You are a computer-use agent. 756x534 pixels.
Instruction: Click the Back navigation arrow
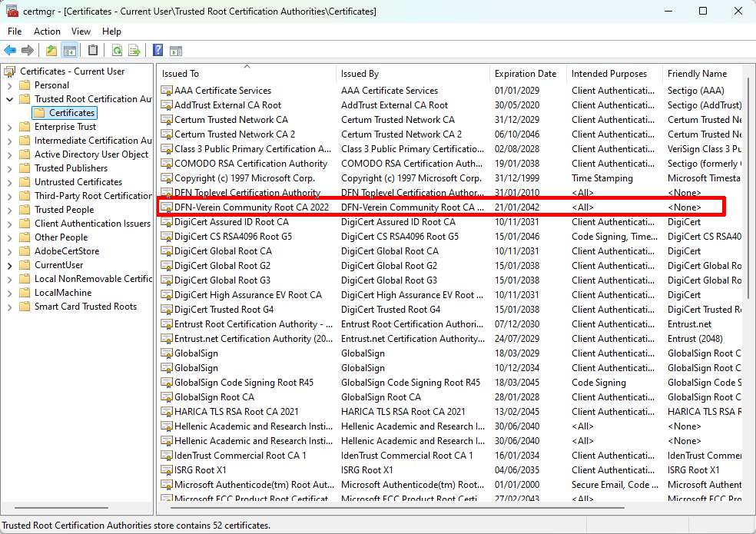[10, 50]
